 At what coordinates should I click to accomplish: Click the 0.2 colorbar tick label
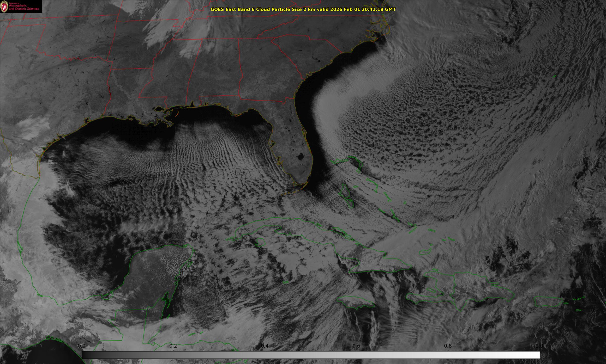click(x=173, y=346)
